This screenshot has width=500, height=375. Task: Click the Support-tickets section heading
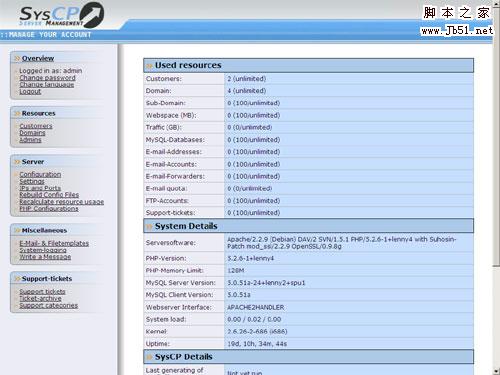pos(47,279)
